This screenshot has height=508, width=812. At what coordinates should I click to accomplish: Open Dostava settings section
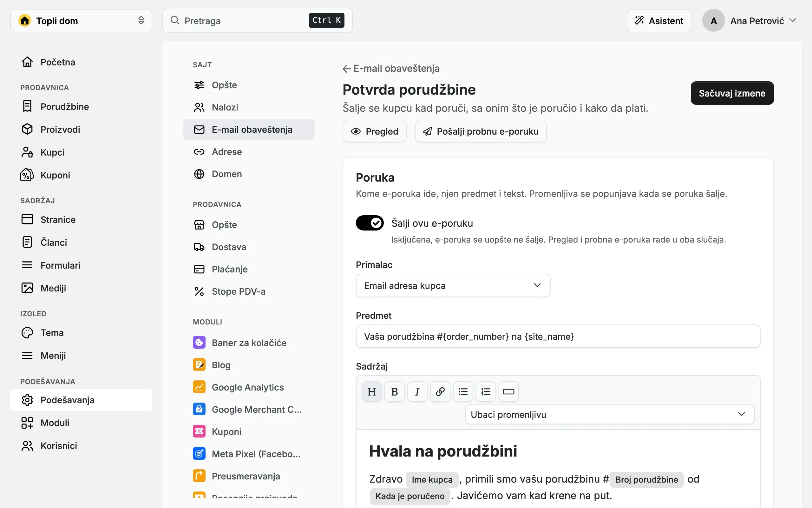[x=248, y=247]
